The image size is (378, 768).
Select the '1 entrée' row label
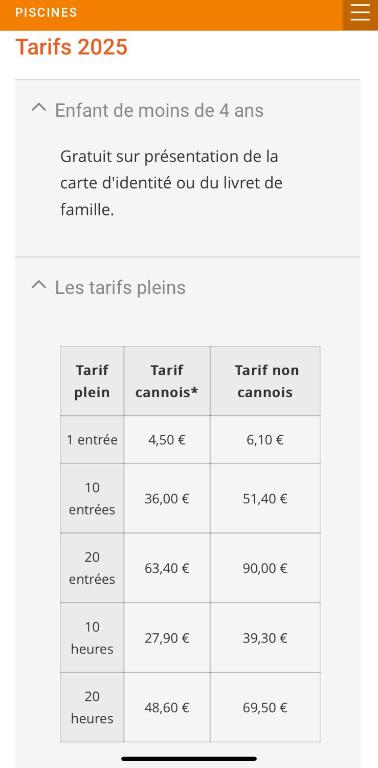click(x=92, y=440)
